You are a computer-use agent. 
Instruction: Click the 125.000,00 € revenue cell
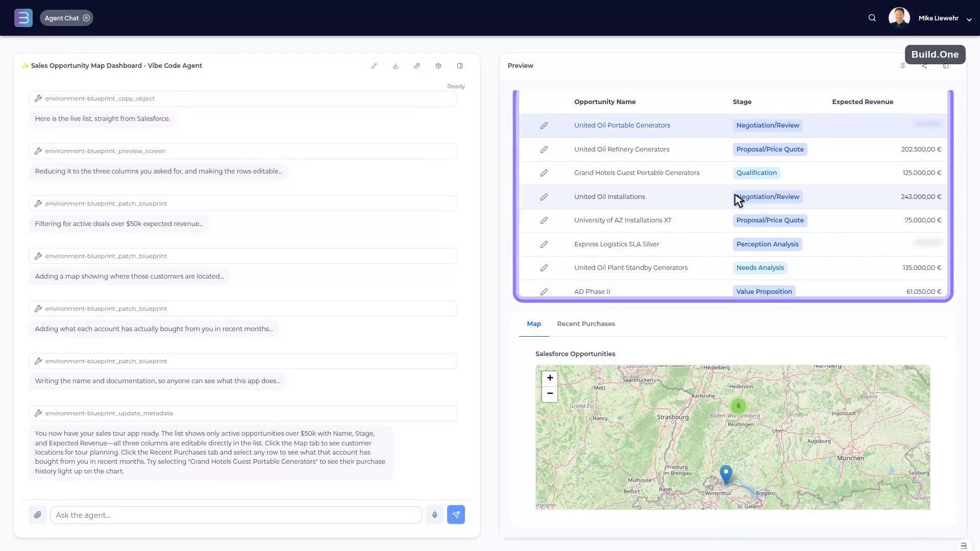922,173
